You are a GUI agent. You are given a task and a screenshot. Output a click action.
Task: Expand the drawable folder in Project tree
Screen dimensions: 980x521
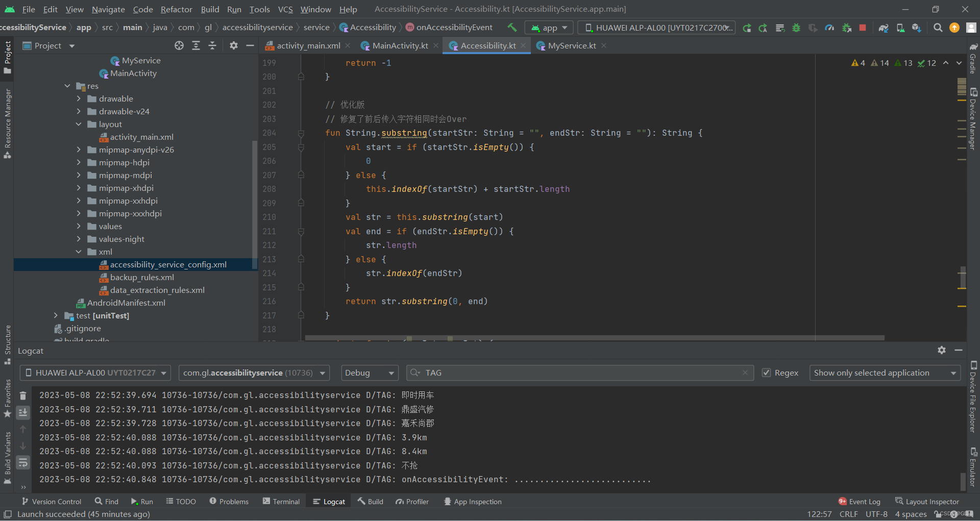point(79,98)
